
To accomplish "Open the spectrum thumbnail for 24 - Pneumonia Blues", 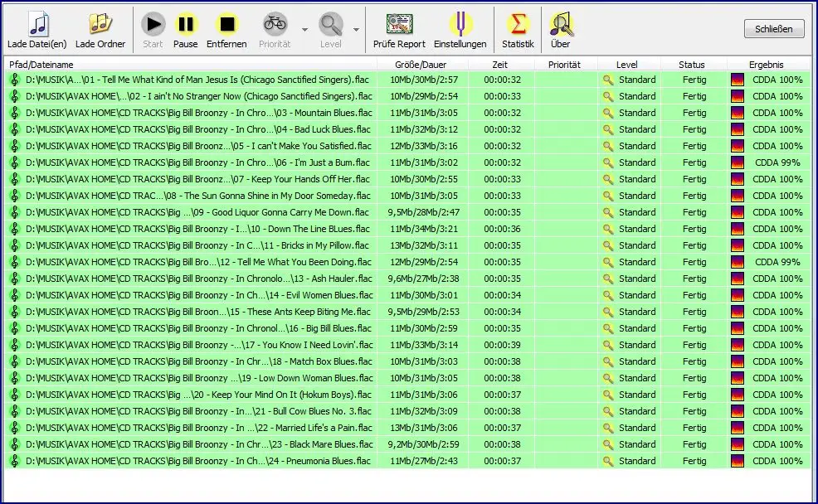I will 738,461.
